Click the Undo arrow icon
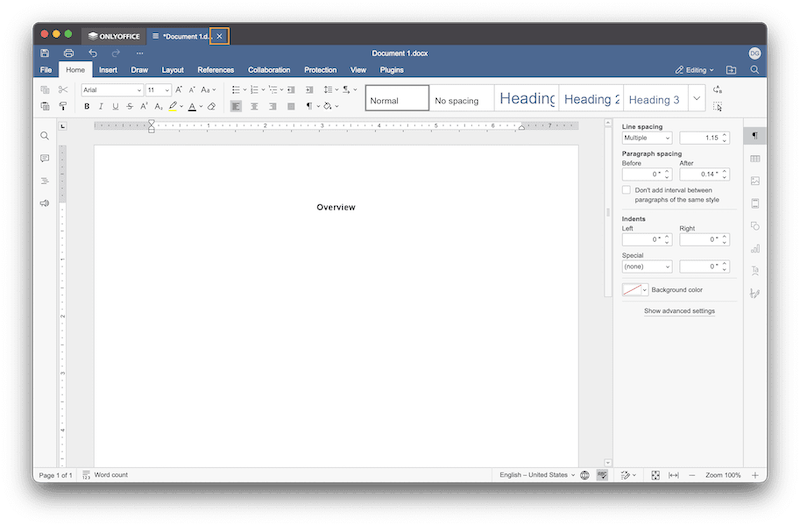Image resolution: width=800 pixels, height=526 pixels. [93, 53]
